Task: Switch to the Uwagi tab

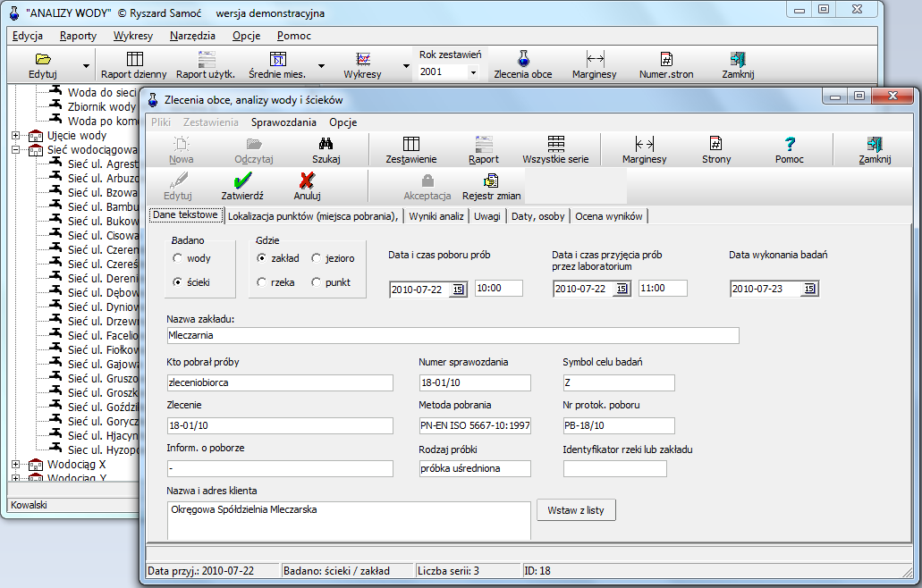Action: click(x=486, y=216)
